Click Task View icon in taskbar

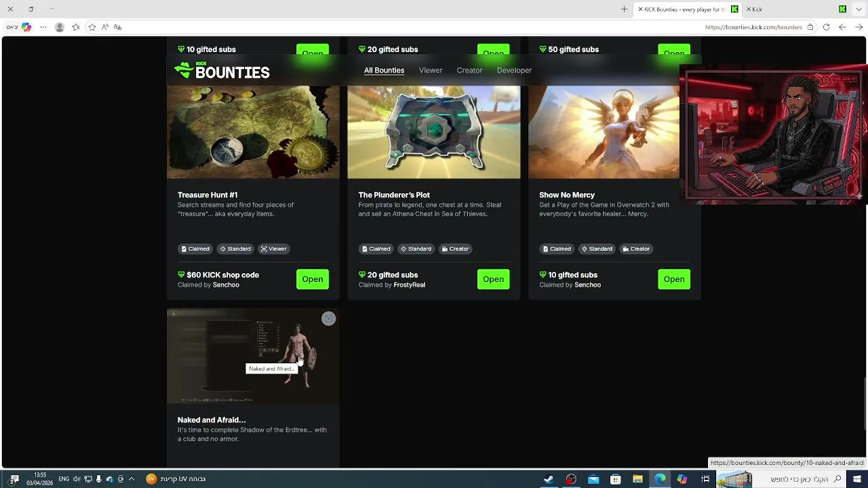point(705,479)
